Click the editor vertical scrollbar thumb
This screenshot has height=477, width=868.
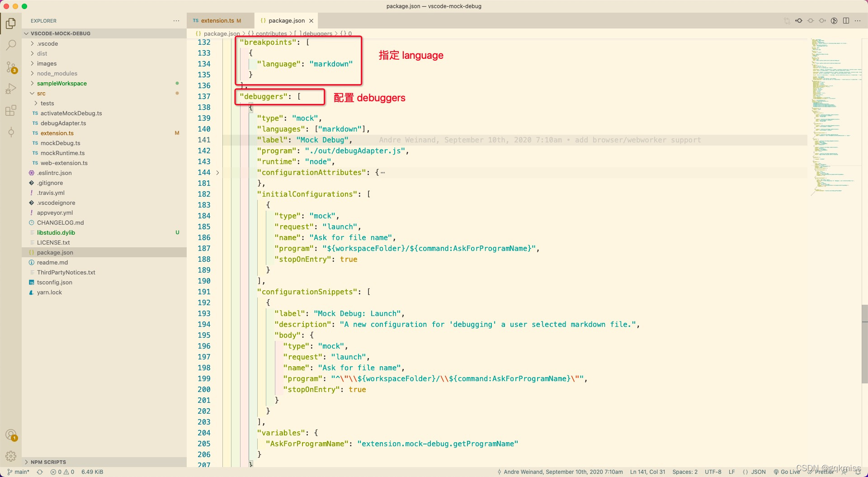864,344
